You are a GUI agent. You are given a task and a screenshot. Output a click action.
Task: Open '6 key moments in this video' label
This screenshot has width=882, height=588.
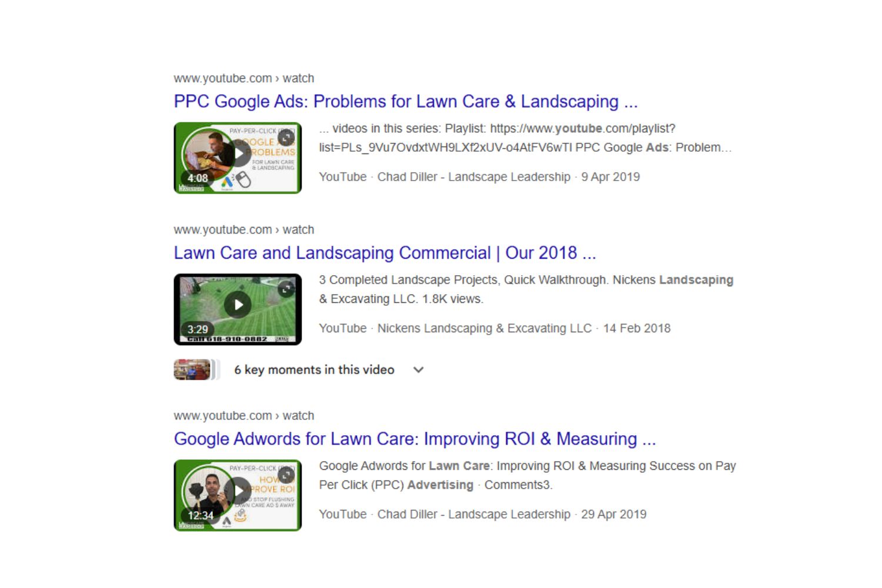point(314,370)
